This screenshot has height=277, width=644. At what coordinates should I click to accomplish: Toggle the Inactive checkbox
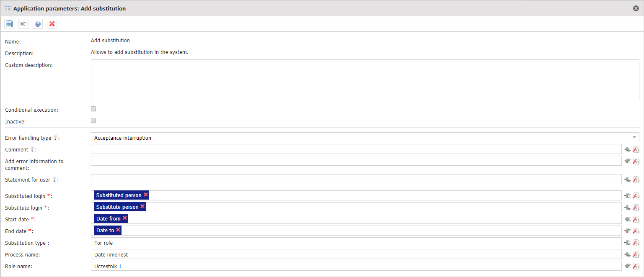[93, 121]
